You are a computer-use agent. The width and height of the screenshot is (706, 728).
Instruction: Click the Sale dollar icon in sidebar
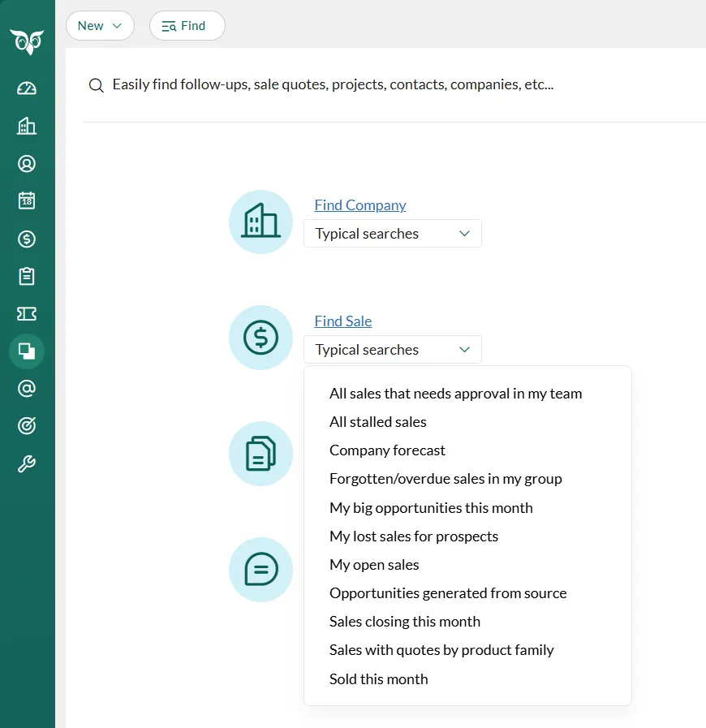27,239
